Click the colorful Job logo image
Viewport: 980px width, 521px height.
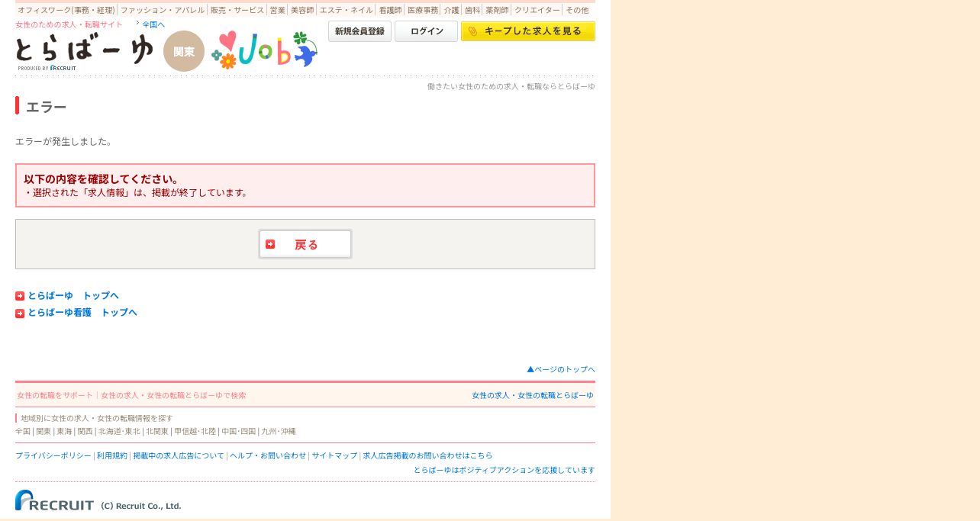point(264,50)
